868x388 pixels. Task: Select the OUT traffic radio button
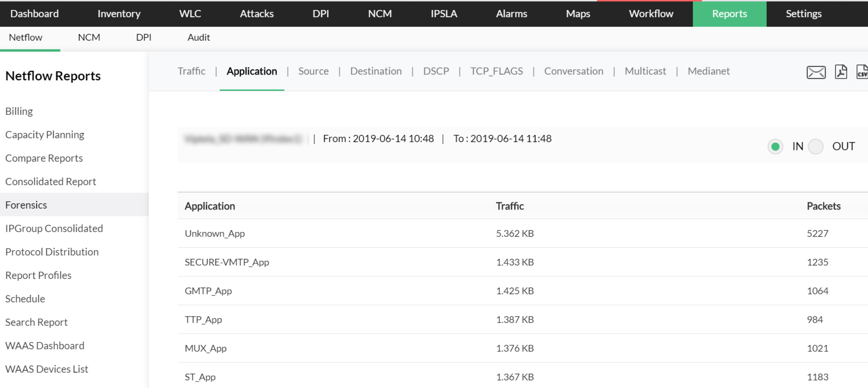(x=816, y=147)
